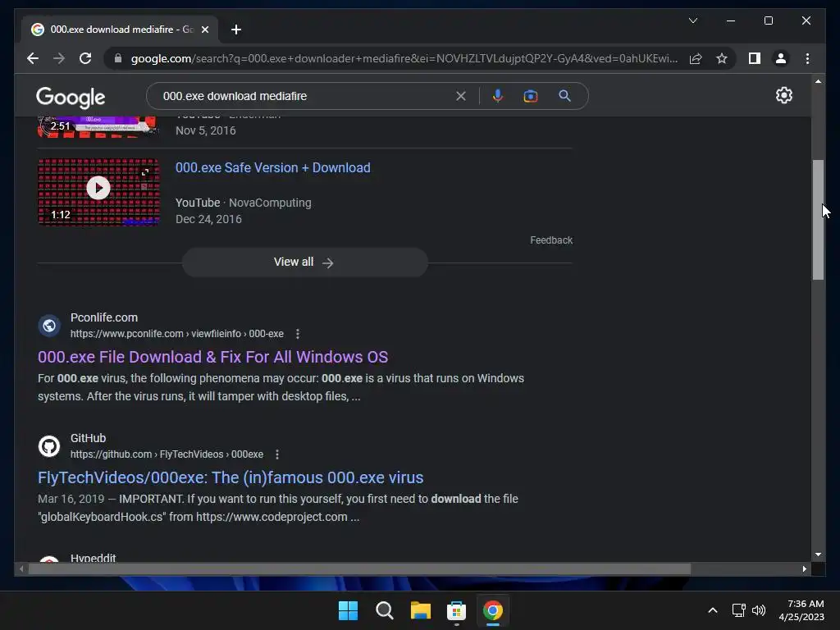Open network status tray icon
The width and height of the screenshot is (840, 630).
pyautogui.click(x=739, y=610)
